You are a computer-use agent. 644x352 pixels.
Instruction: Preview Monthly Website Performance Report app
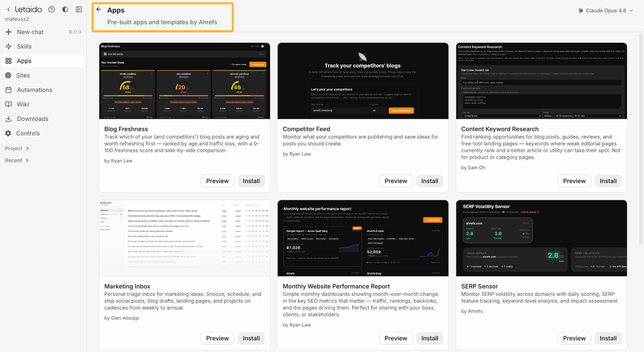point(396,338)
